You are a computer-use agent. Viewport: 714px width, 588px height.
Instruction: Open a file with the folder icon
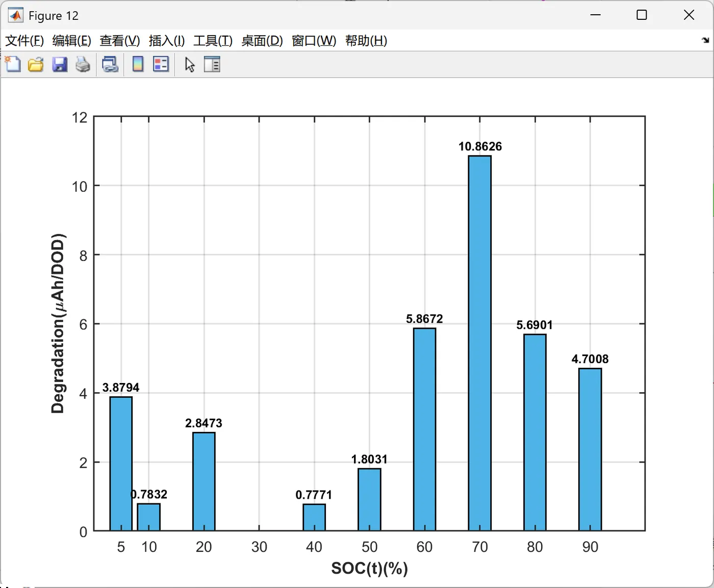36,64
